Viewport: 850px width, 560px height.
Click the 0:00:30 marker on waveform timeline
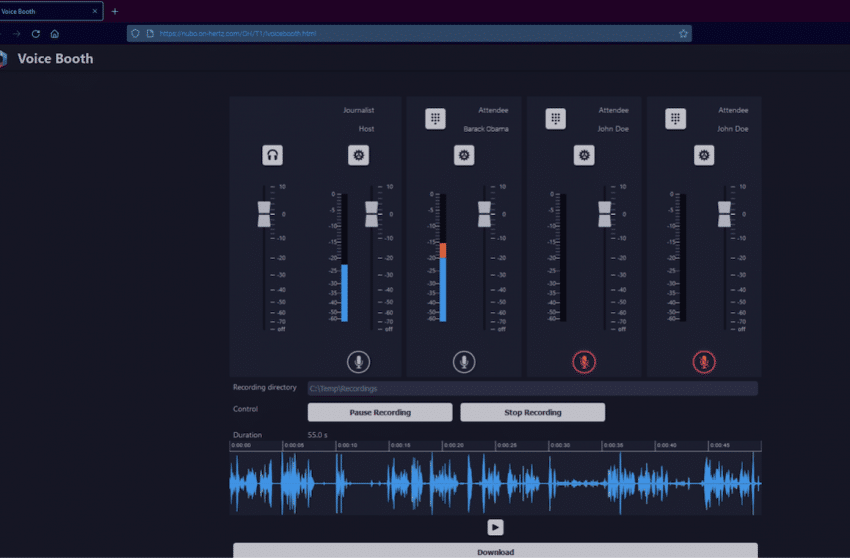[560, 445]
